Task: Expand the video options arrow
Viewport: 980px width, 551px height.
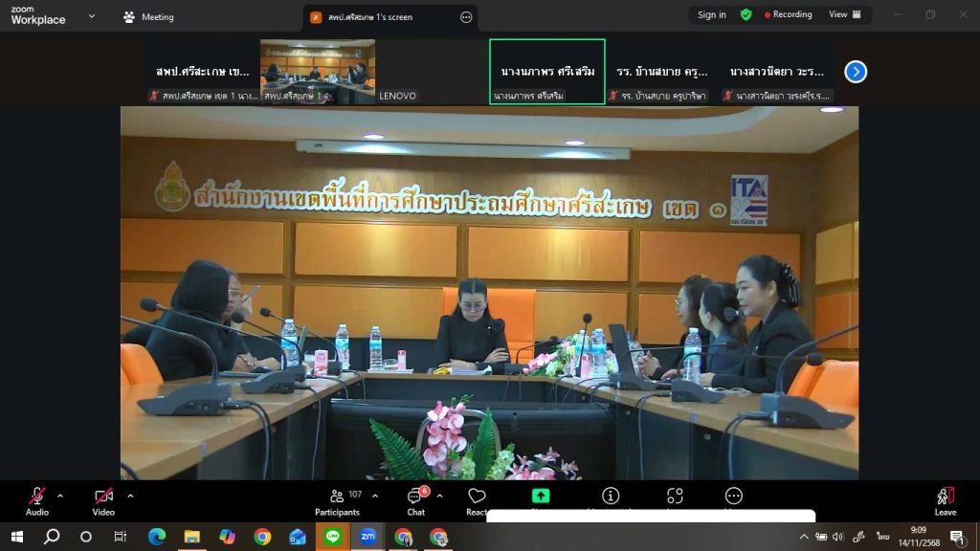Action: point(130,496)
